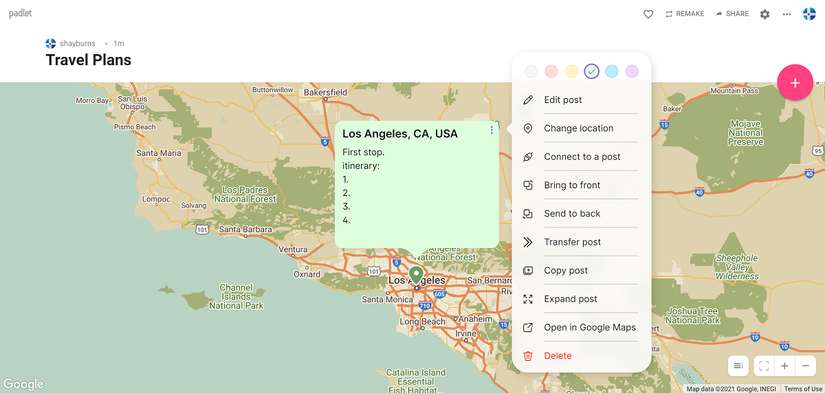The image size is (825, 393).
Task: Click the Bakersfield map label
Action: coord(325,93)
